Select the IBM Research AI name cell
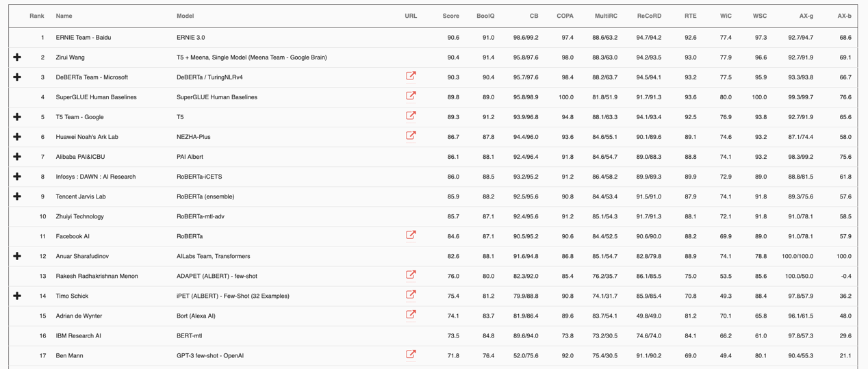 (78, 335)
